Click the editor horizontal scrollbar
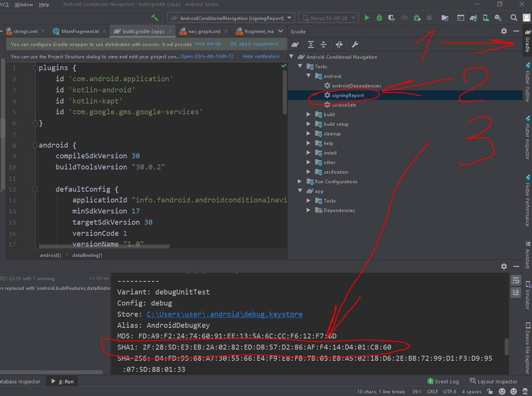Viewport: 532px width, 396px height. 104,246
